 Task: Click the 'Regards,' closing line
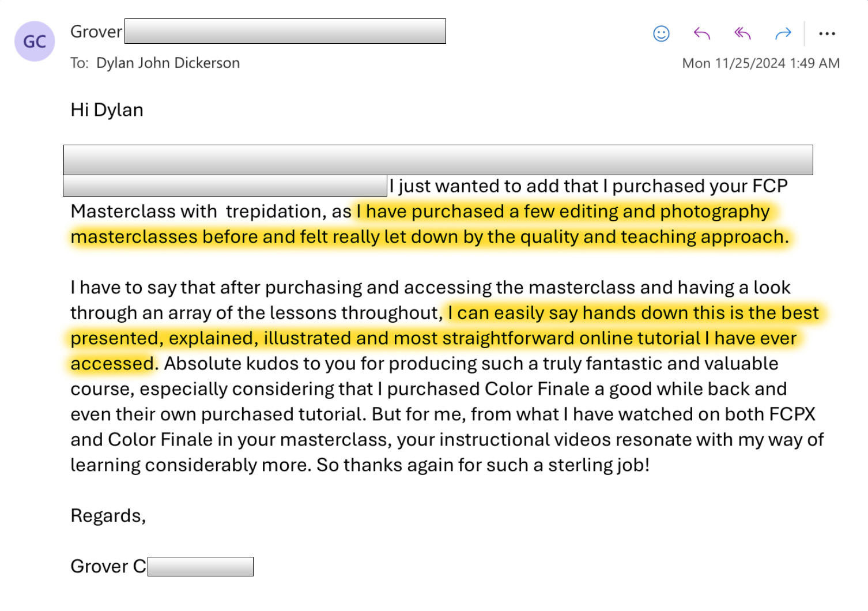(x=108, y=516)
